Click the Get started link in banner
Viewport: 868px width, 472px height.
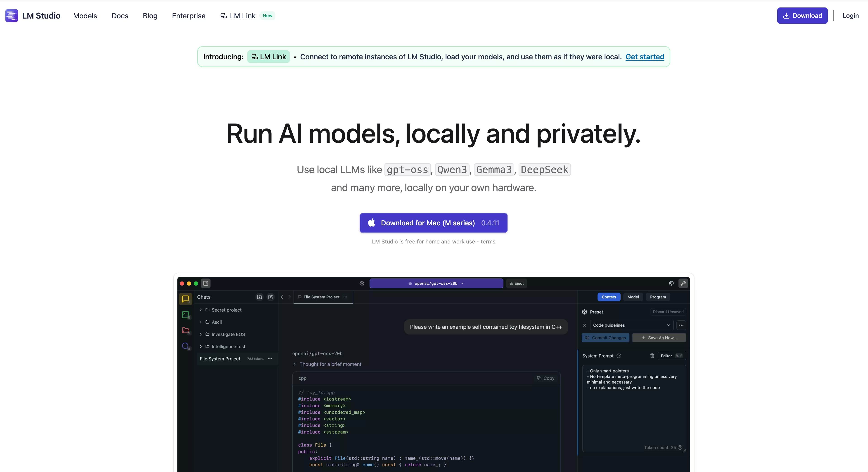[x=645, y=57]
